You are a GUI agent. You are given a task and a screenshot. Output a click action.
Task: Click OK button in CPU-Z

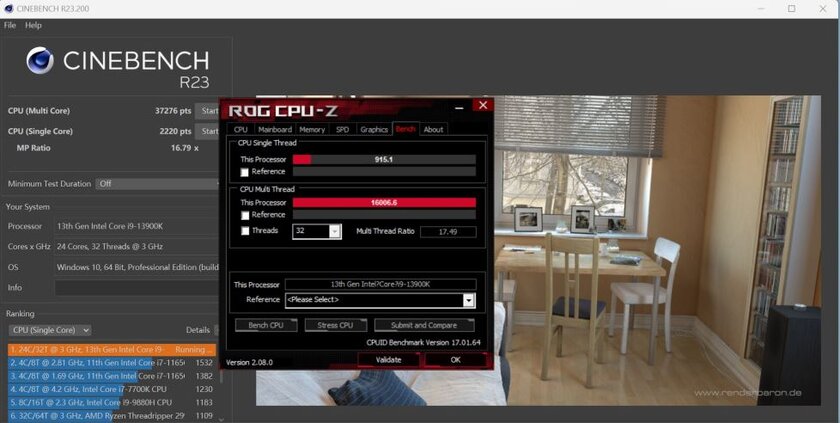[455, 360]
